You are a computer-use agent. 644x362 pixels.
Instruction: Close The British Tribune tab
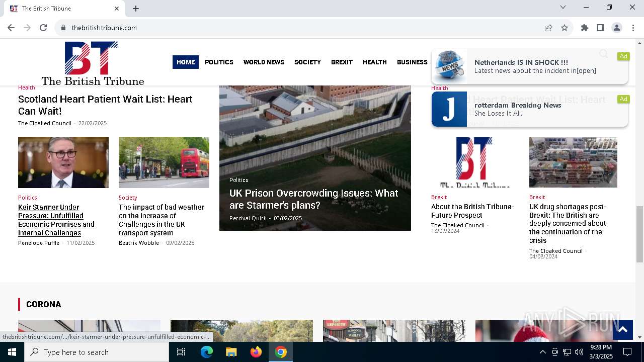[117, 9]
